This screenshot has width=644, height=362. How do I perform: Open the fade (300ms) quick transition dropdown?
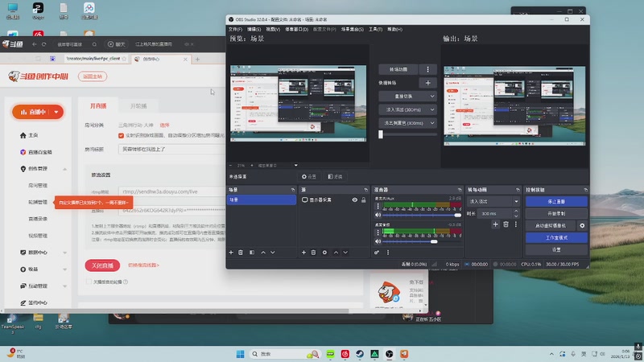coord(407,109)
